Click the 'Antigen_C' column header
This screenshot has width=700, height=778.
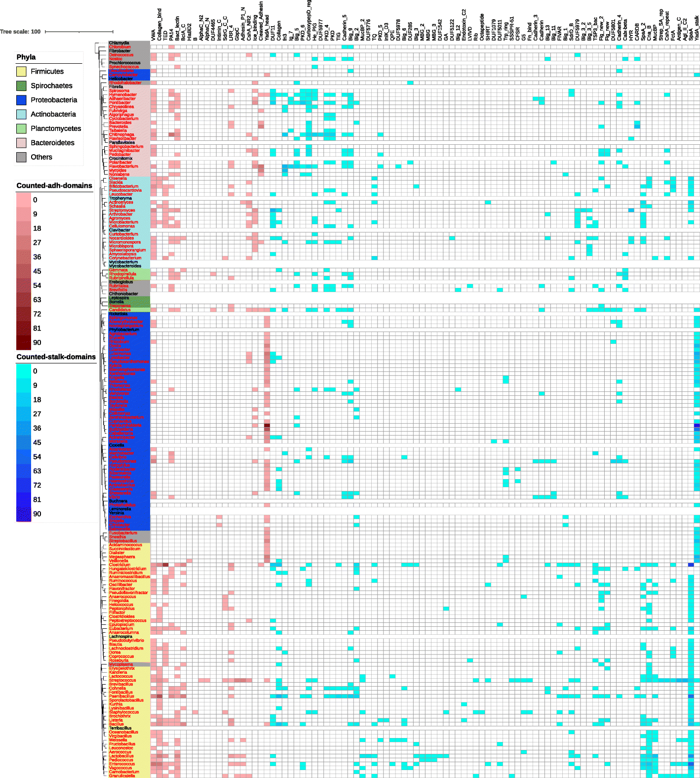point(678,29)
